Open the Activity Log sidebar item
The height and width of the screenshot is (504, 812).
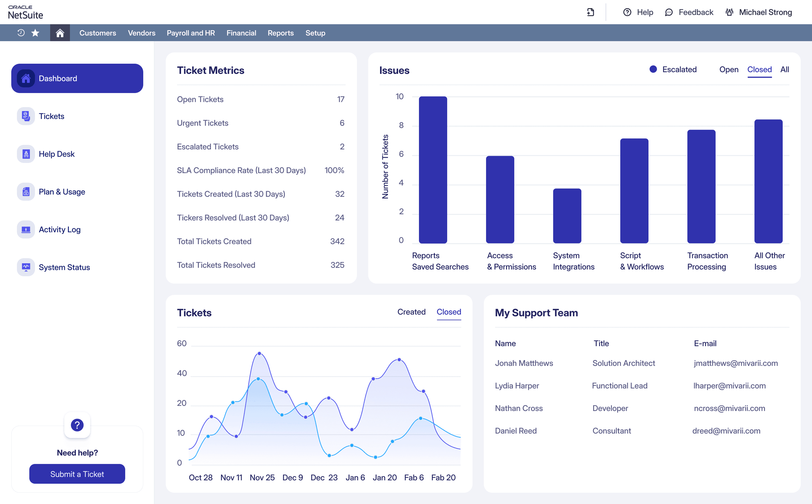pos(59,229)
